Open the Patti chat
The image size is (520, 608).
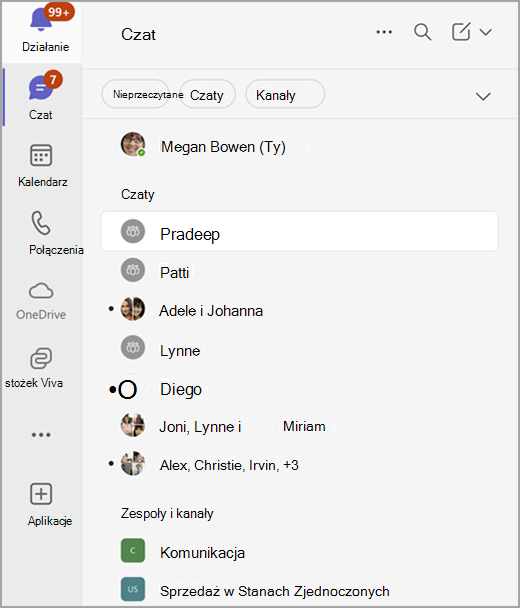tap(299, 272)
